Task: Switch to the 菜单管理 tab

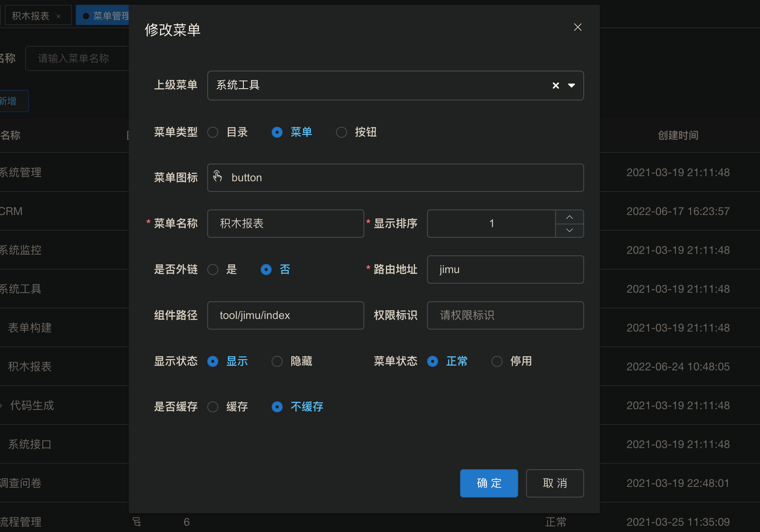Action: [x=103, y=16]
